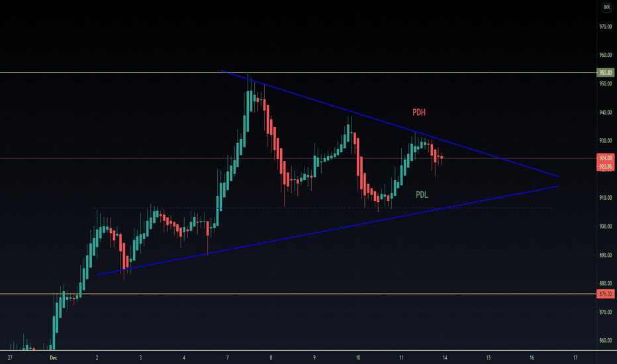Click the 970.00 price axis label

click(x=606, y=26)
